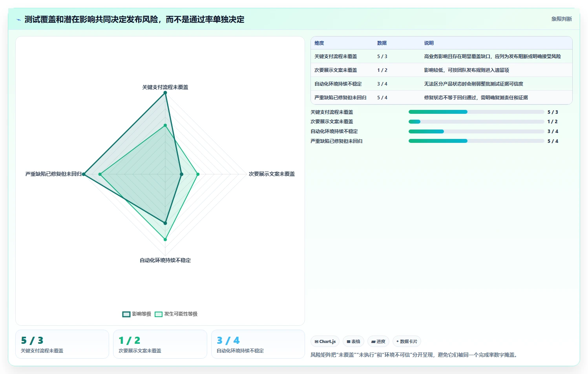Click the radar axis label 关键支付流程未覆盖

tap(165, 87)
